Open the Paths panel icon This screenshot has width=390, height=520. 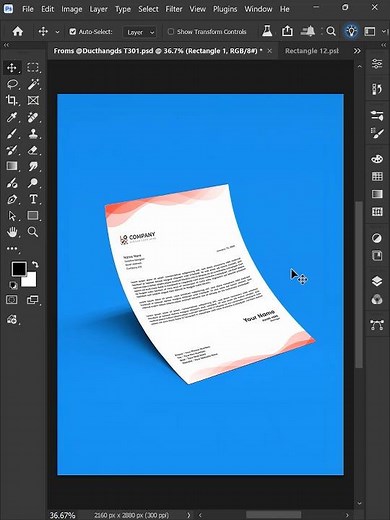click(x=377, y=325)
